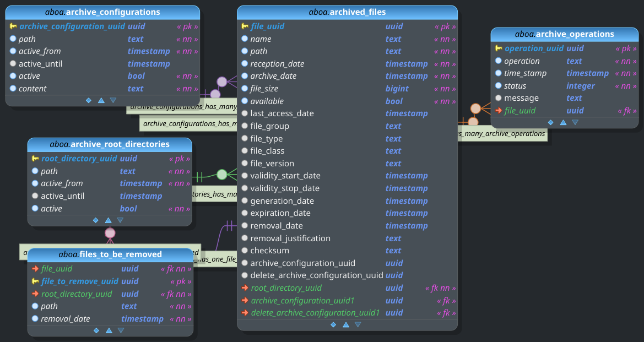This screenshot has height=342, width=644.
Task: Expand archive_root_directories with down triangle
Action: 120,220
